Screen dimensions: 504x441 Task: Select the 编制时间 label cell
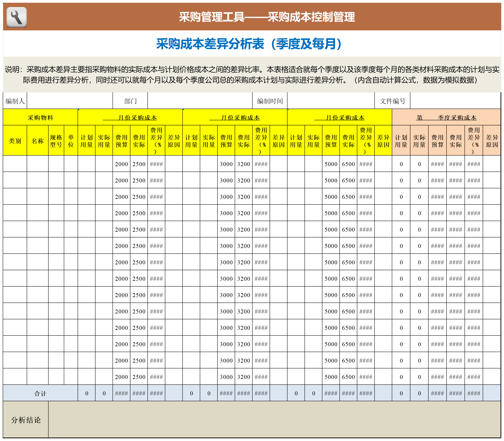coord(270,101)
